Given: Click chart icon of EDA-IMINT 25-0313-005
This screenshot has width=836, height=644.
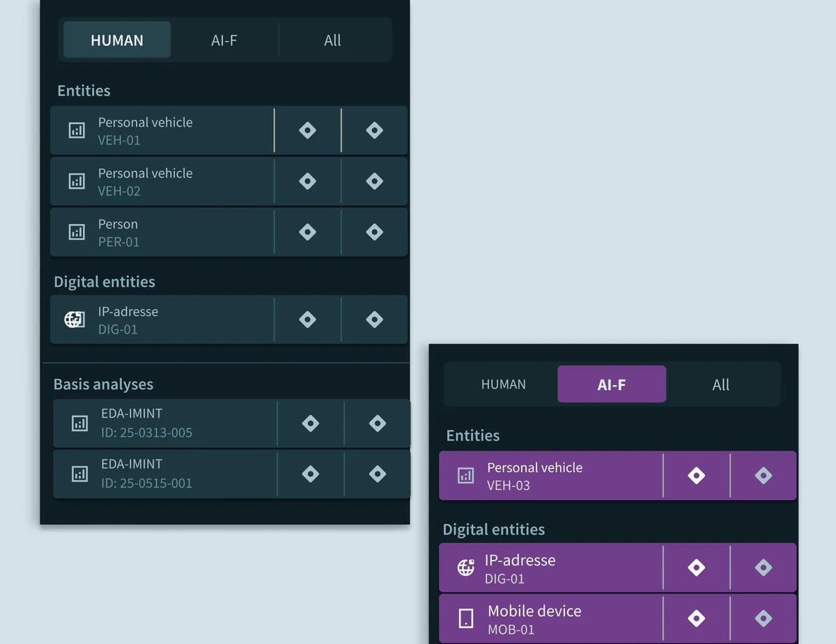Looking at the screenshot, I should 79,423.
